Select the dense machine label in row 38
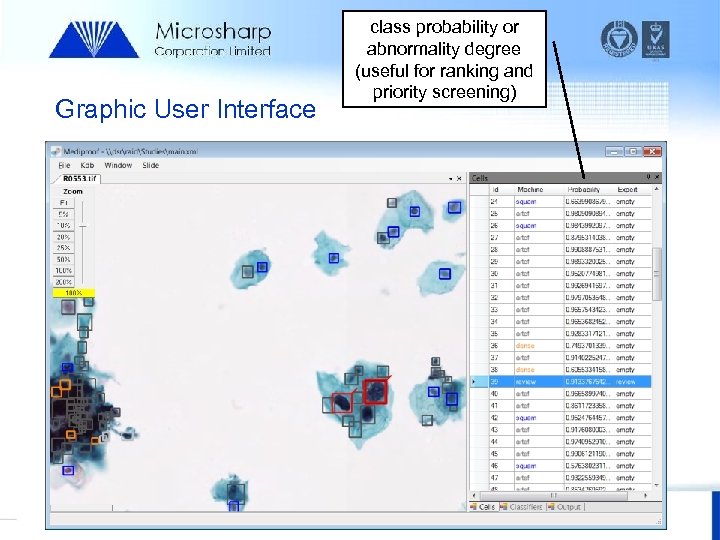This screenshot has width=720, height=540. (525, 370)
